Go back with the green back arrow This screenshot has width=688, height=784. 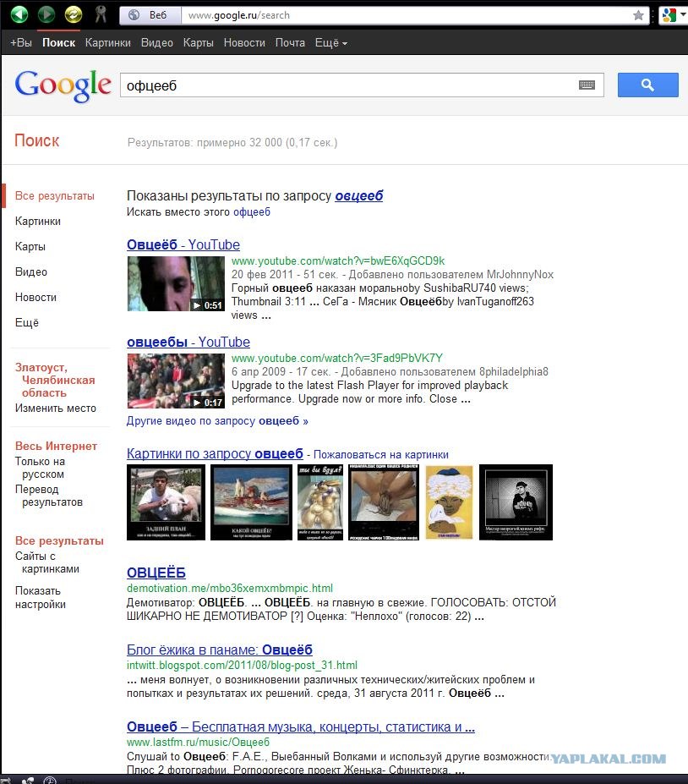19,14
